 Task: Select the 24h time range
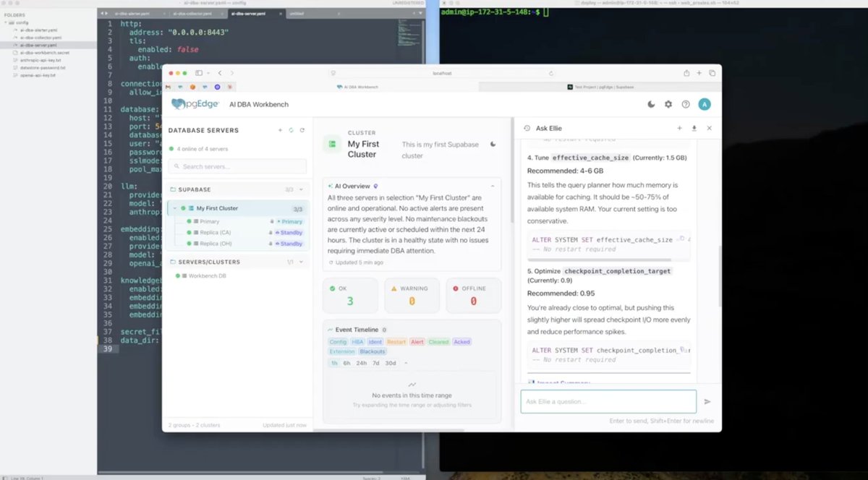362,363
